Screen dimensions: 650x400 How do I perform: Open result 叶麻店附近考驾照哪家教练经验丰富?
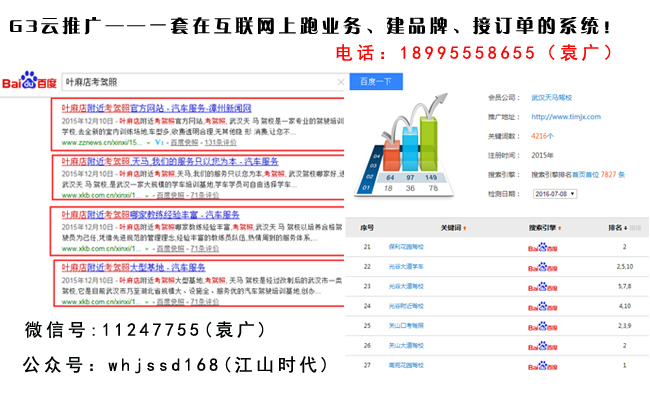pyautogui.click(x=150, y=215)
